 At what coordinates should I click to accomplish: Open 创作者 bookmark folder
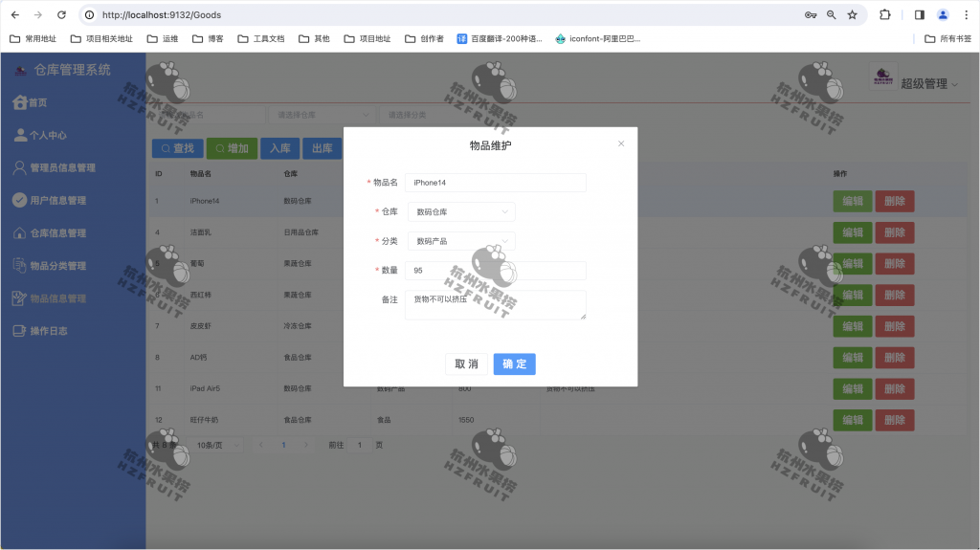(x=424, y=39)
